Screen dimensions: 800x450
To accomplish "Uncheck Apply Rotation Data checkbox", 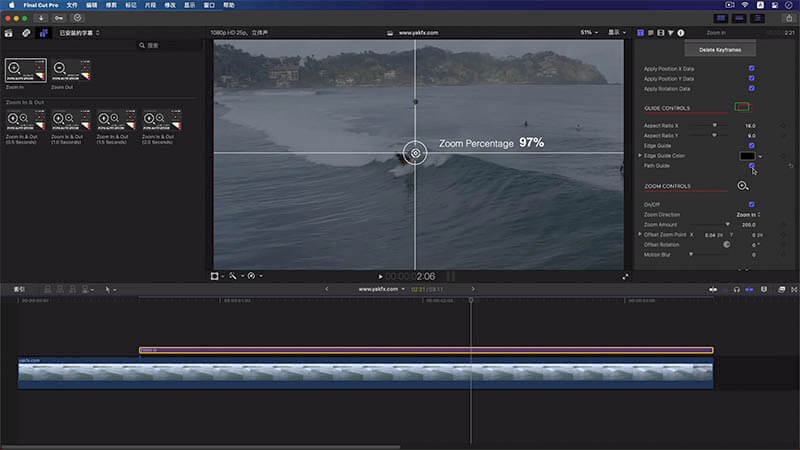I will coord(751,88).
